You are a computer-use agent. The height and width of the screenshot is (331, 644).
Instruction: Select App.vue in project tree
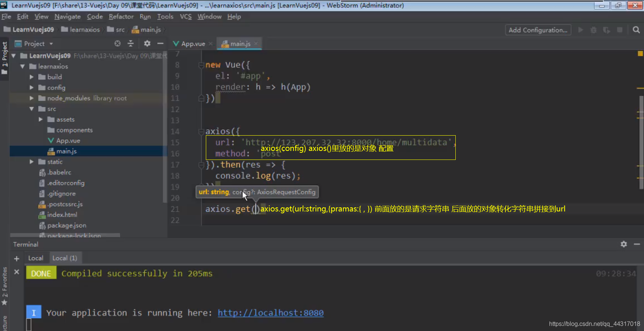(x=64, y=140)
